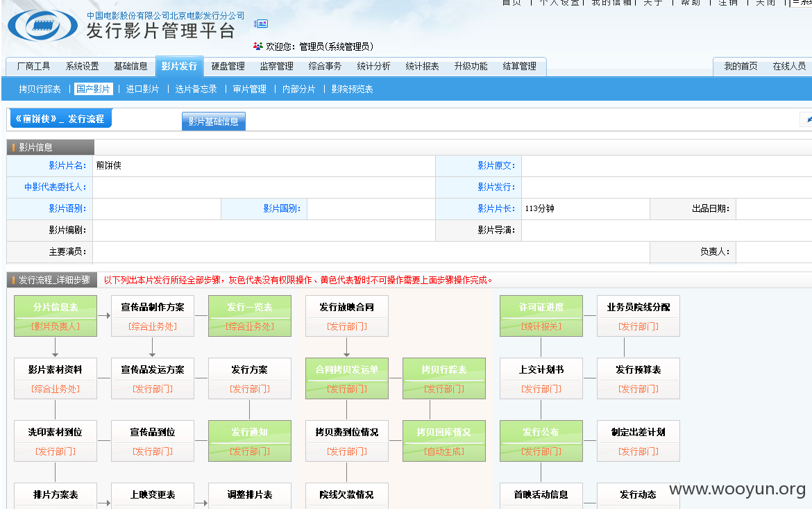Click the platform logo icon
The image size is (812, 509).
click(42, 26)
